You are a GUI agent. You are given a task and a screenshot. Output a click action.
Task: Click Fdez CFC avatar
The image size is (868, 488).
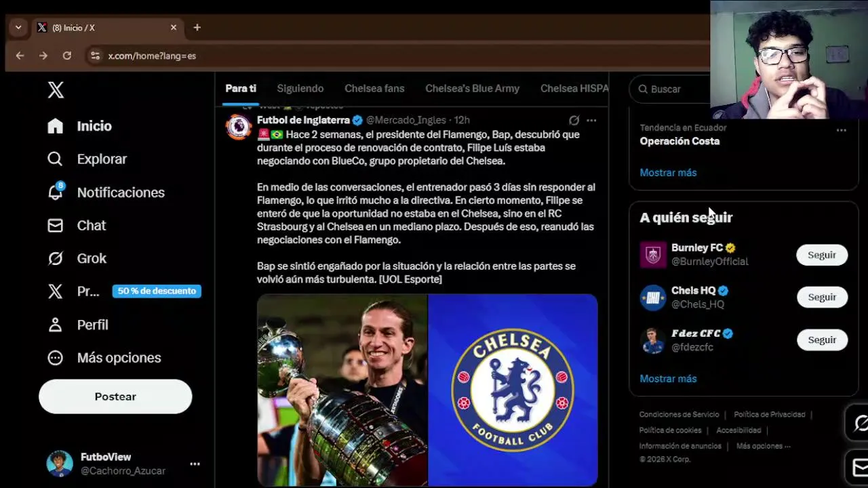tap(653, 340)
